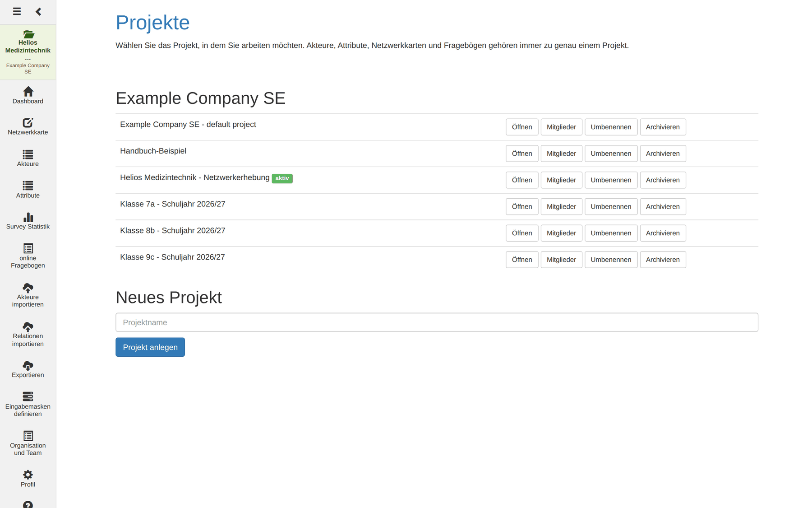
Task: Focus the Projektname input field
Action: tap(437, 322)
